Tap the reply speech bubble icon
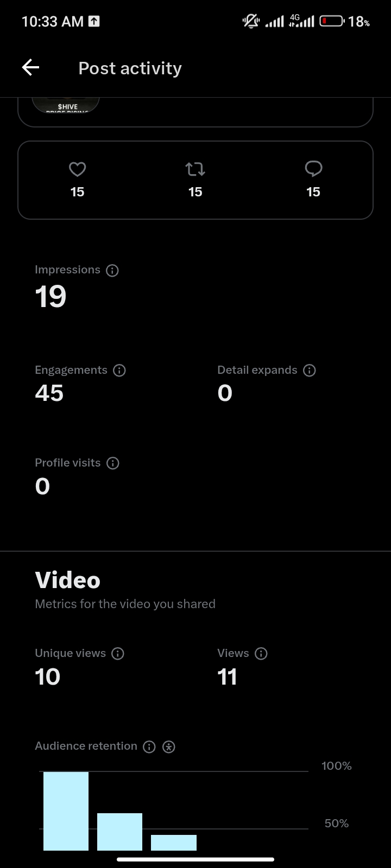This screenshot has height=868, width=391. [x=313, y=169]
